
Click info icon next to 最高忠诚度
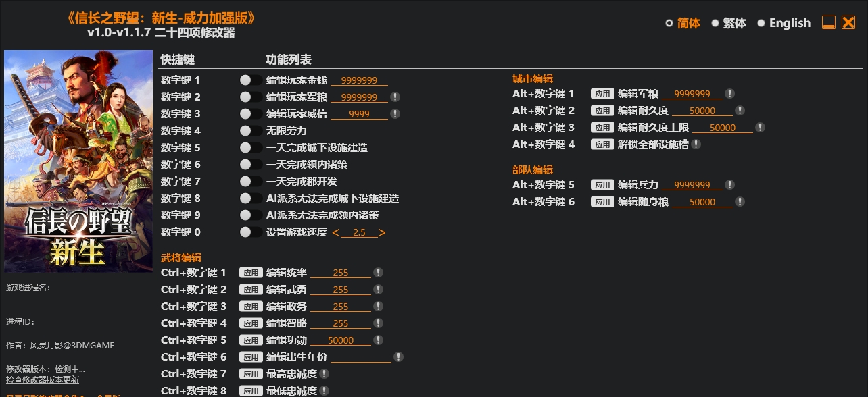pos(324,374)
